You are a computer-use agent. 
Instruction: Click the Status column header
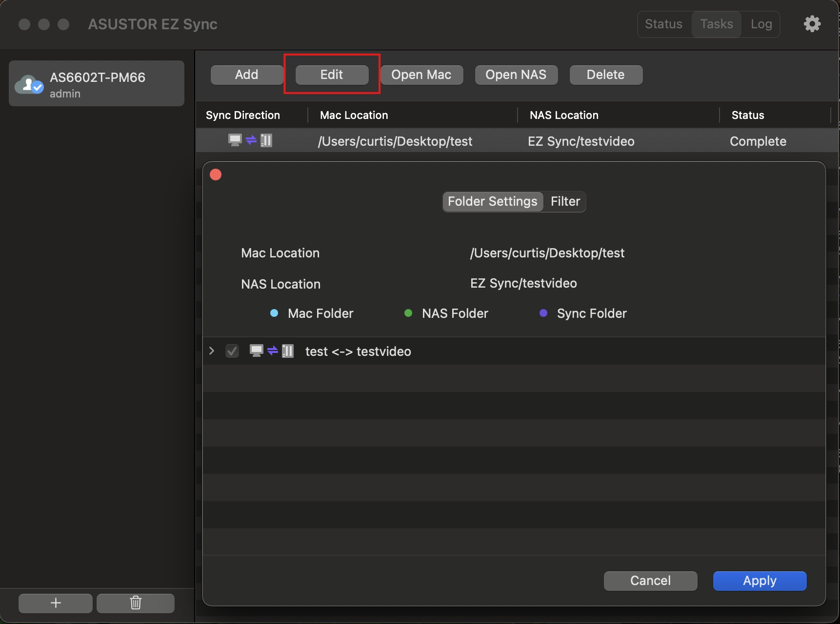click(x=748, y=115)
